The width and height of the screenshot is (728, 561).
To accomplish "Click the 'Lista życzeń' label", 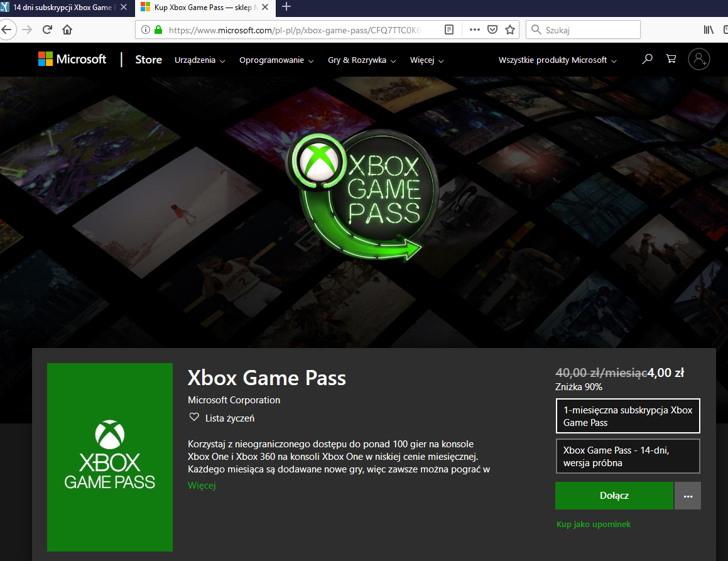I will (230, 418).
